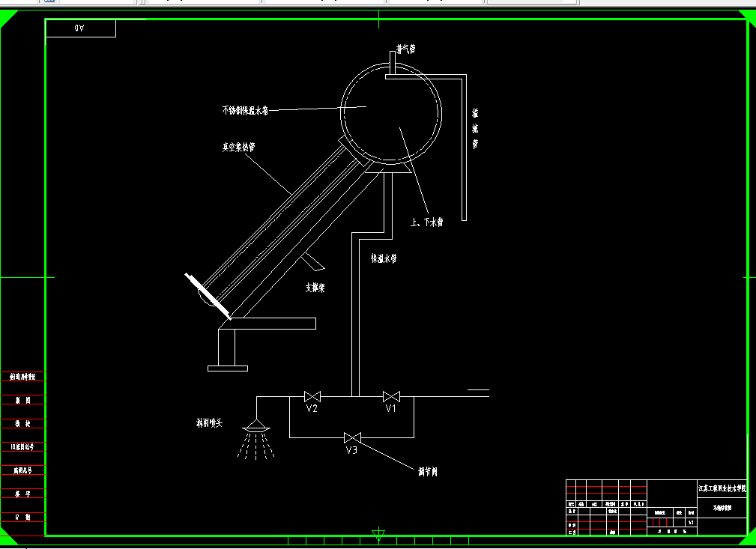
Task: Select the 支撑架 label
Action: coord(315,288)
